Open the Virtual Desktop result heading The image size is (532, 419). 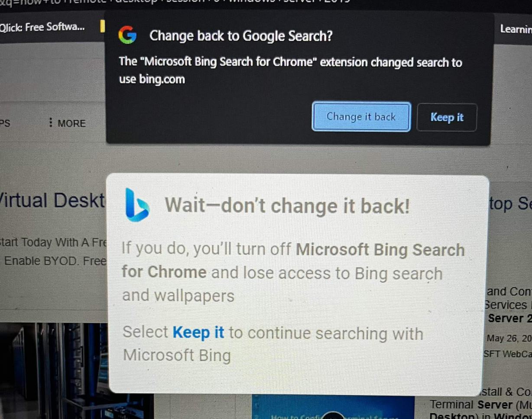point(52,200)
